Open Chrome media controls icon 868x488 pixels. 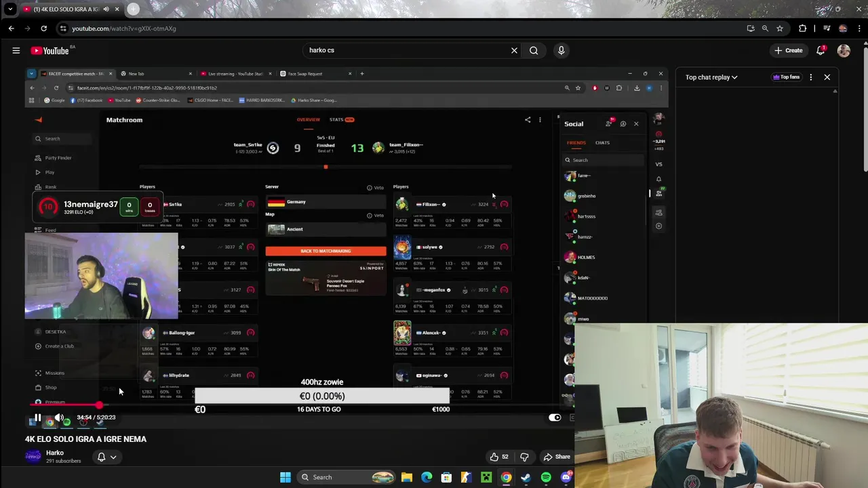tap(827, 28)
